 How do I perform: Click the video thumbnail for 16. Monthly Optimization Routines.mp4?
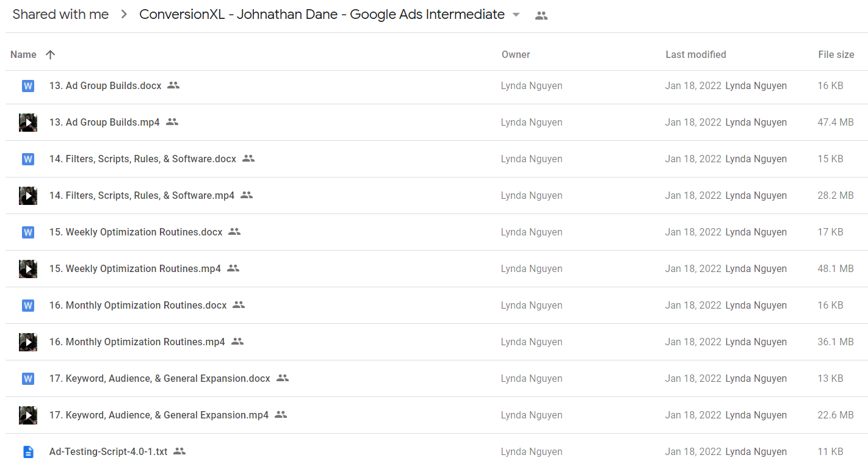[x=28, y=342]
